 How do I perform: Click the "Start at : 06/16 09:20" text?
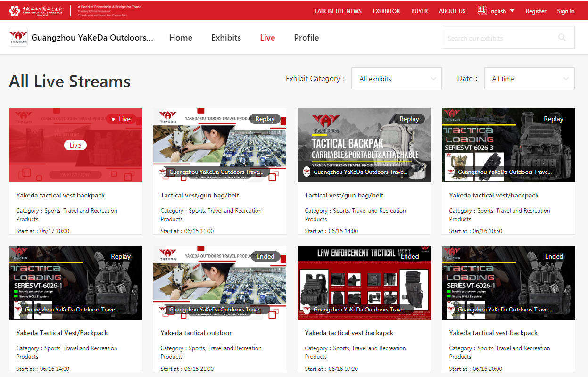click(331, 369)
